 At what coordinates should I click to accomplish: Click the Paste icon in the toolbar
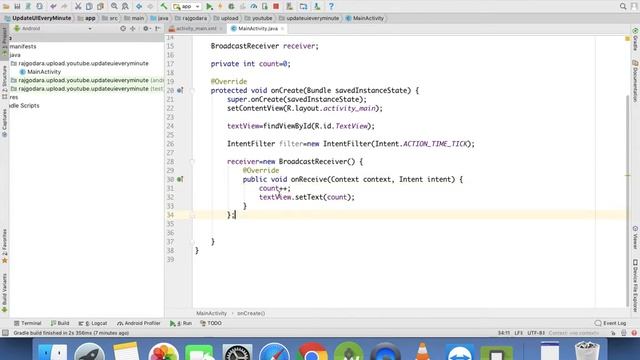click(x=100, y=6)
